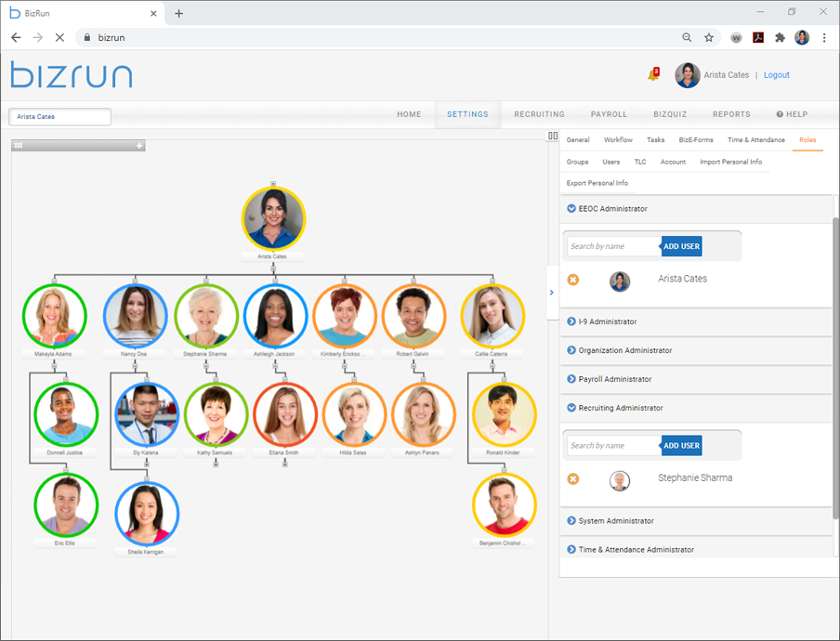Open the PAYROLL menu

pyautogui.click(x=609, y=114)
